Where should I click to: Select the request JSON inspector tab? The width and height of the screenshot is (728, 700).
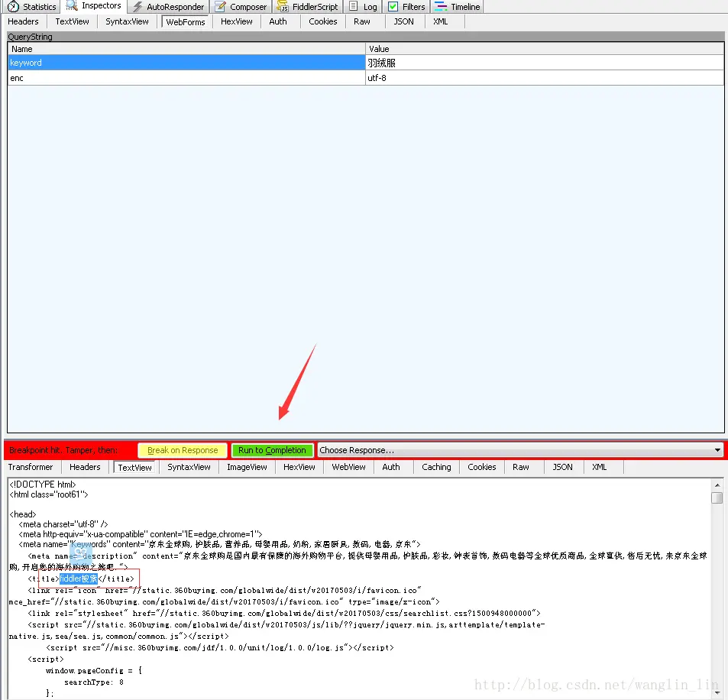[403, 21]
